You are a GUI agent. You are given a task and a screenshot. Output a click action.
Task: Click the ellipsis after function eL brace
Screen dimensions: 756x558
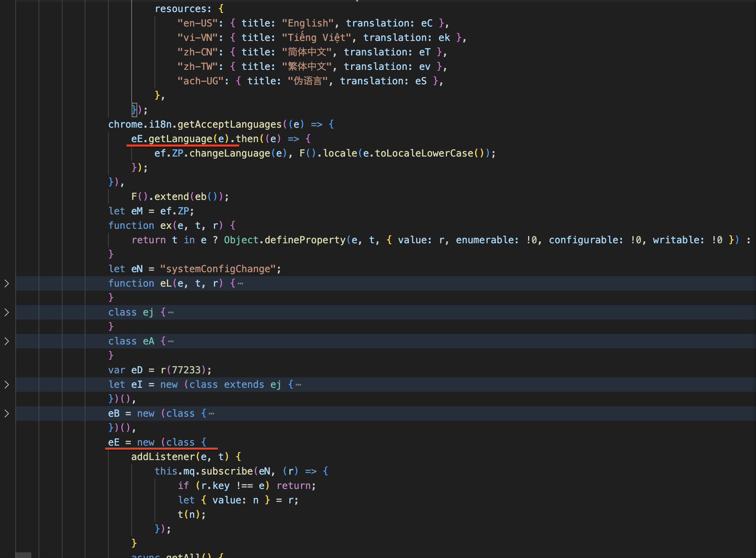click(x=240, y=283)
